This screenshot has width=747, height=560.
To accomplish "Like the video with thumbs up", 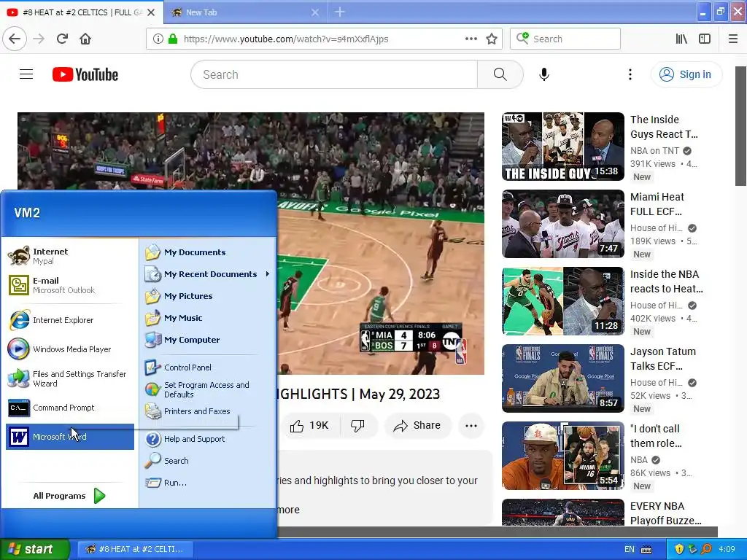I will tap(309, 425).
